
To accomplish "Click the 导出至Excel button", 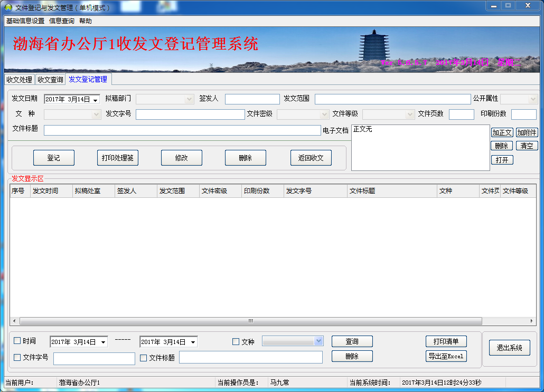I will [x=446, y=356].
